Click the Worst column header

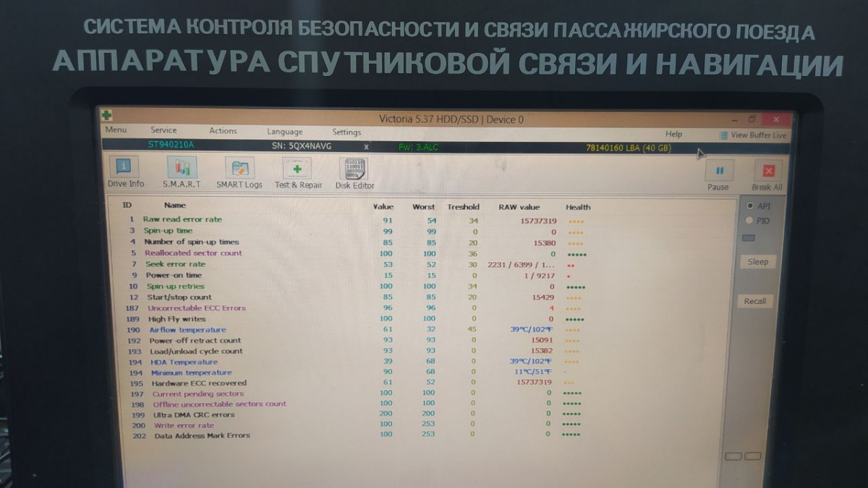coord(424,207)
